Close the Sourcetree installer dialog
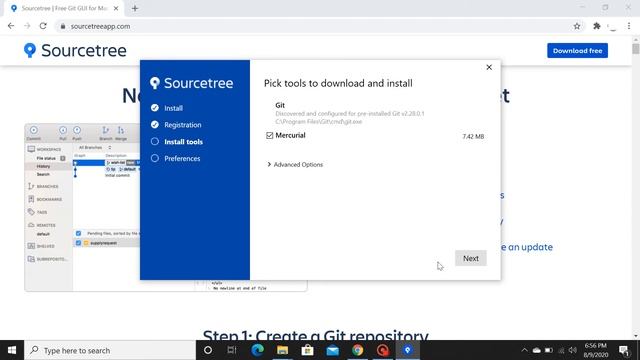Screen dimensions: 640x360 point(489,67)
